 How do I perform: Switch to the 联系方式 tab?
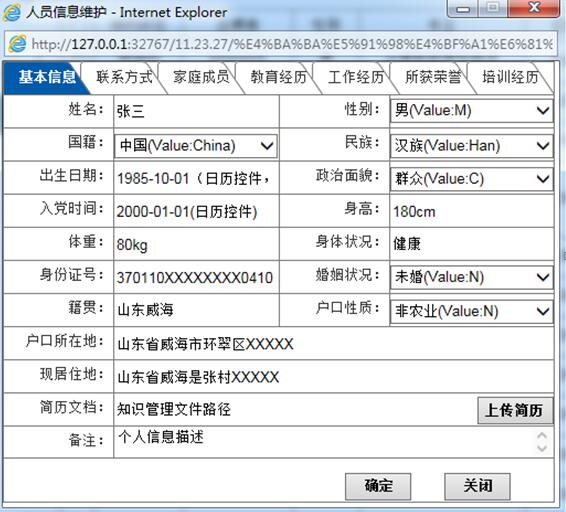pyautogui.click(x=124, y=77)
